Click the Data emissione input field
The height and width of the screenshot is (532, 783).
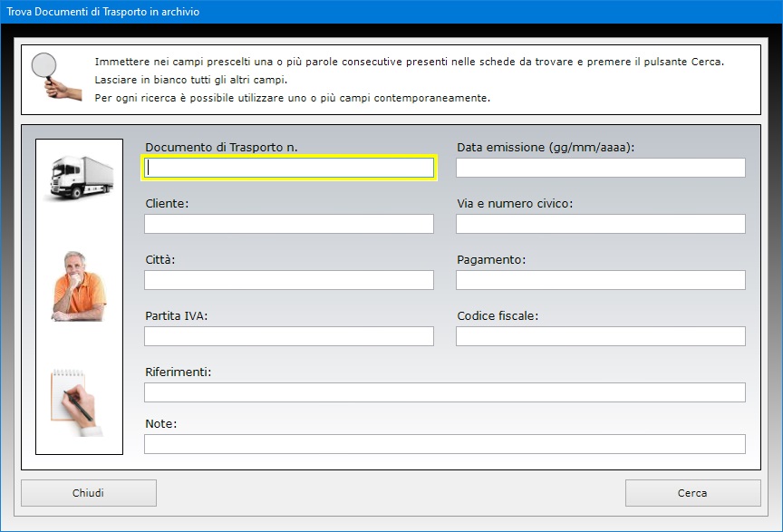(601, 168)
